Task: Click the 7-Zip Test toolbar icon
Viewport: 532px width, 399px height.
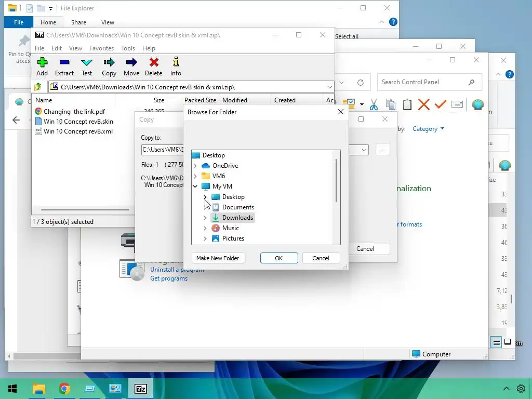Action: click(x=87, y=62)
